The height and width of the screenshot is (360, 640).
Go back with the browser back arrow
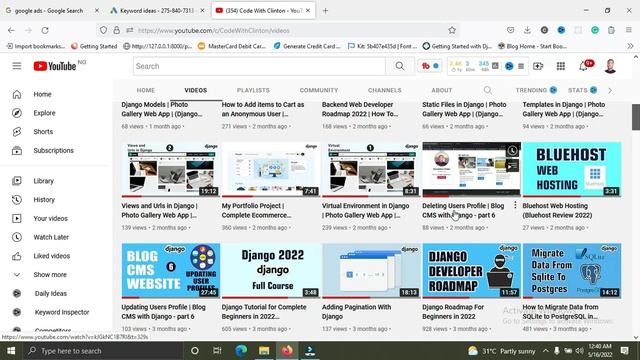point(11,30)
